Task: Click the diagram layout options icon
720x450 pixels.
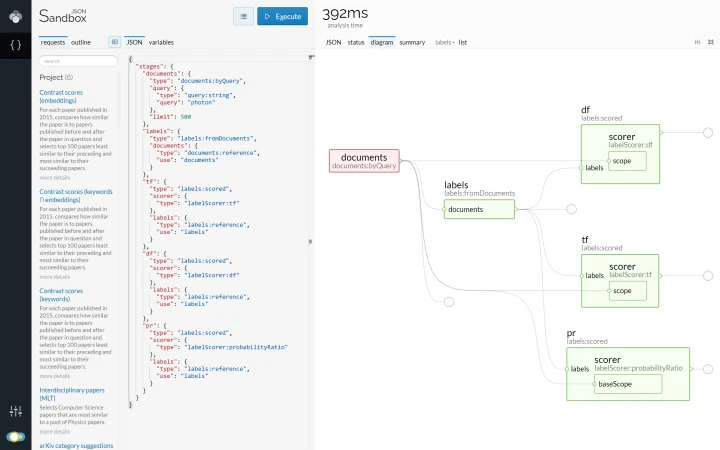Action: [697, 42]
